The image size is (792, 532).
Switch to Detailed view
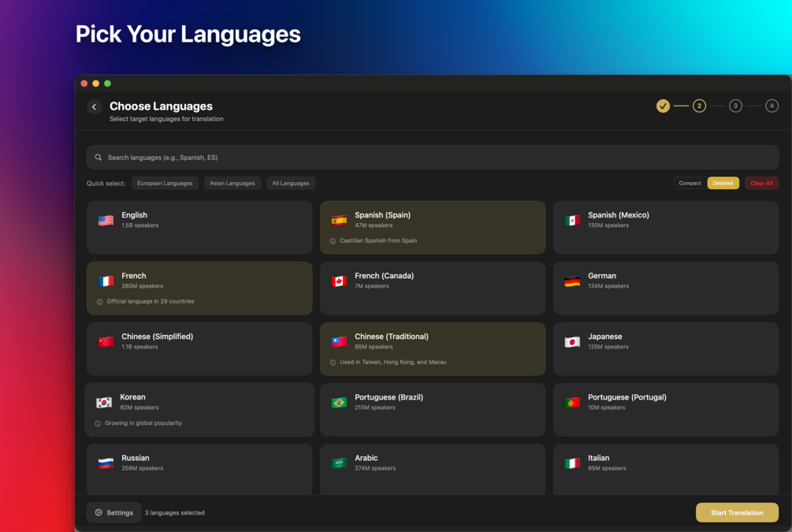(723, 184)
